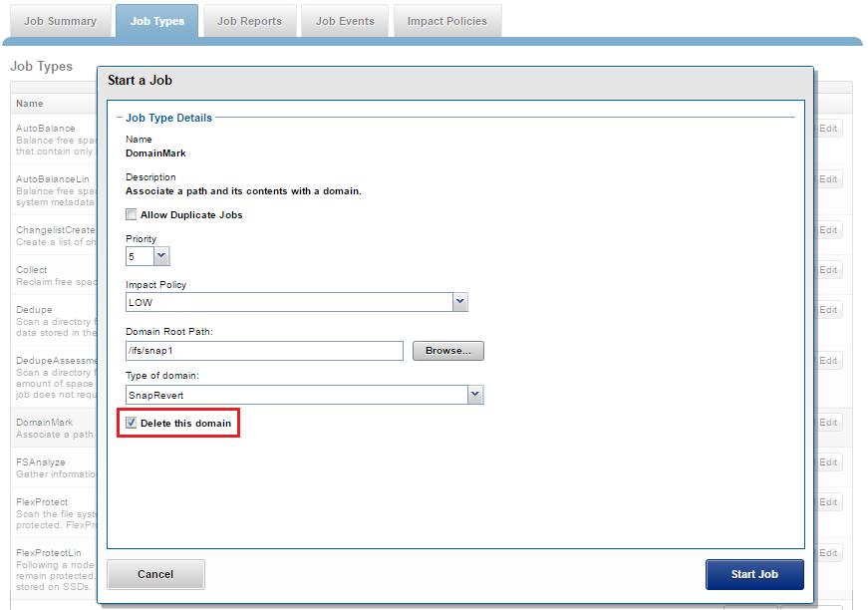The width and height of the screenshot is (868, 610).
Task: Click Edit for the DomainMark job
Action: (828, 423)
